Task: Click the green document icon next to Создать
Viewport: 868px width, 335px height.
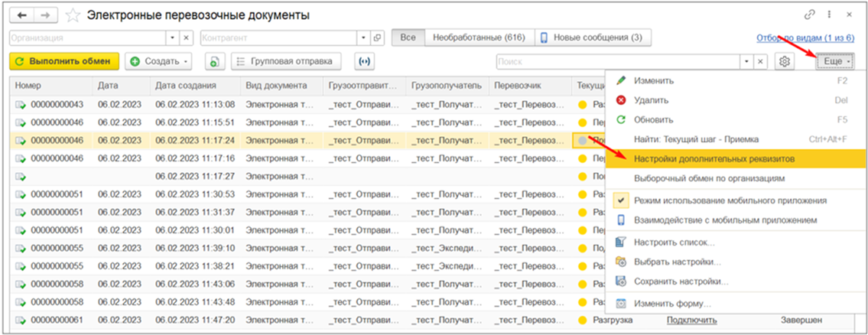Action: [x=215, y=61]
